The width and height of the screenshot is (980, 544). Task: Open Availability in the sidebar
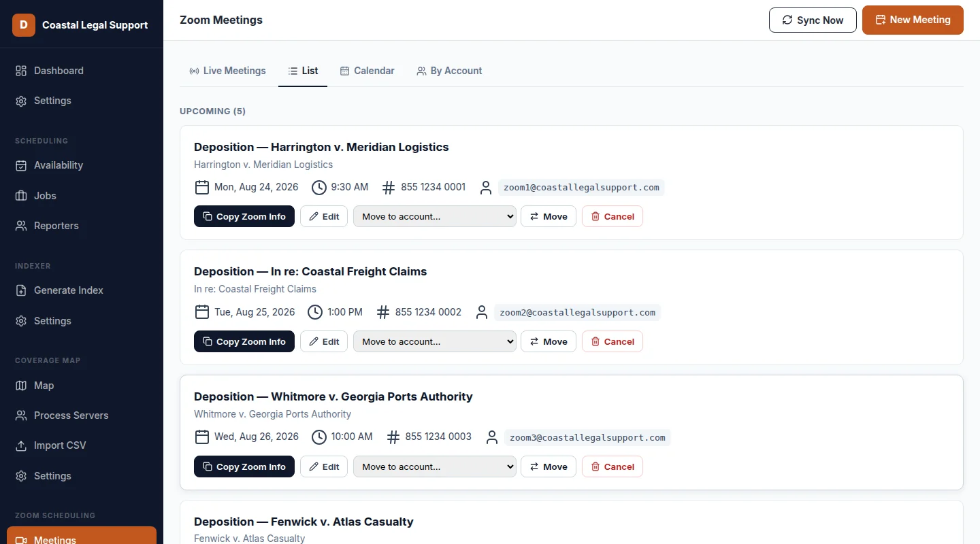[x=82, y=165]
